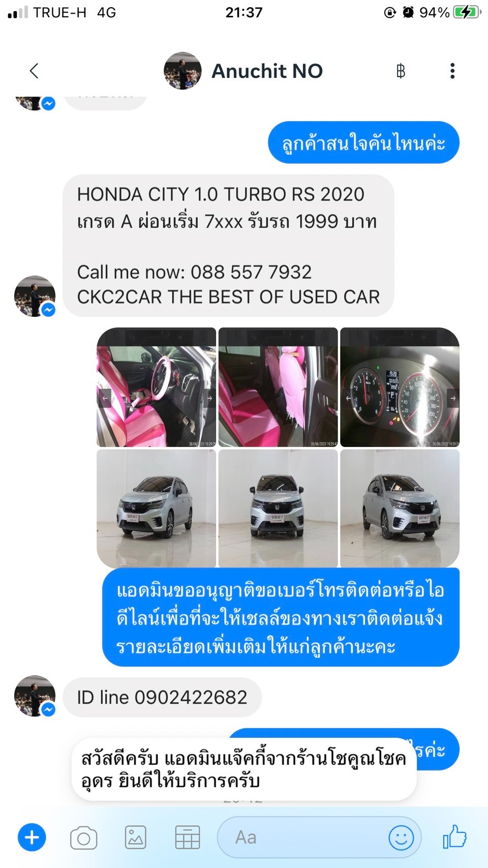Tap the blue plus icon
The image size is (488, 868).
32,837
